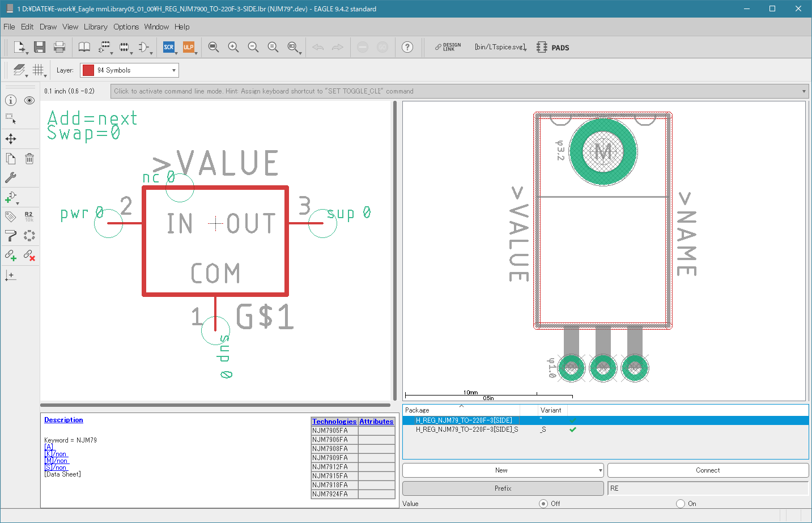Select the NJM7912FA technology row

click(334, 467)
